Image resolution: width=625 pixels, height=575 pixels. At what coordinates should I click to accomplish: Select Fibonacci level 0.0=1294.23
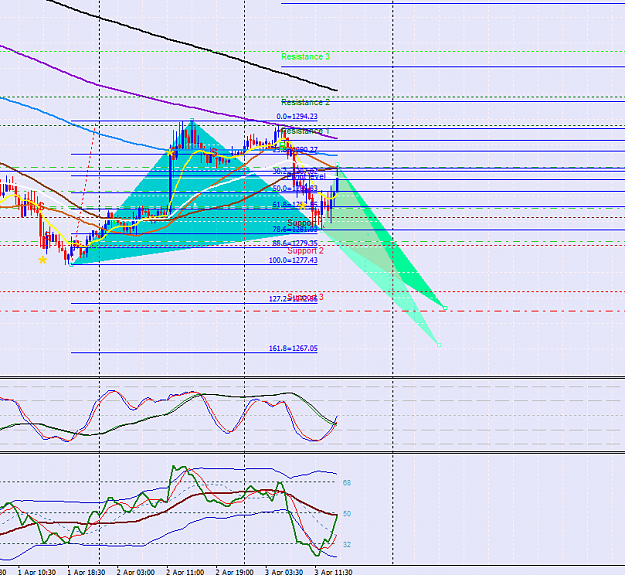tap(297, 116)
